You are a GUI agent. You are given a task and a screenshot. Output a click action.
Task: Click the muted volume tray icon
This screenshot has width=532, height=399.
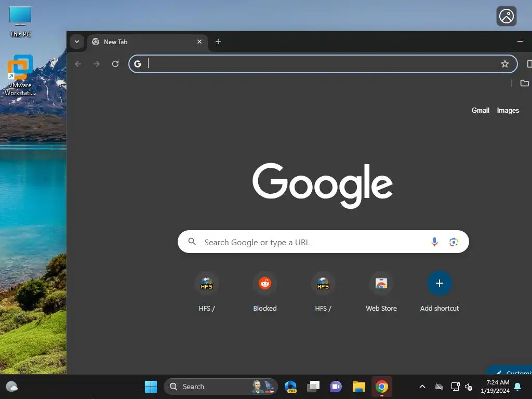[469, 387]
